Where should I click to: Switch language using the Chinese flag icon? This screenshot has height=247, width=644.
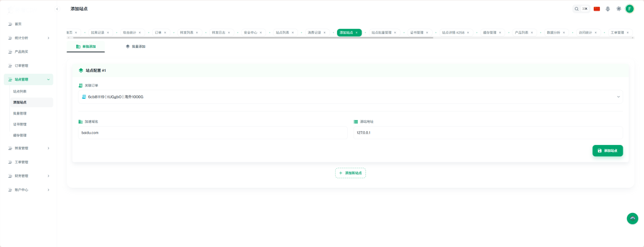(597, 9)
